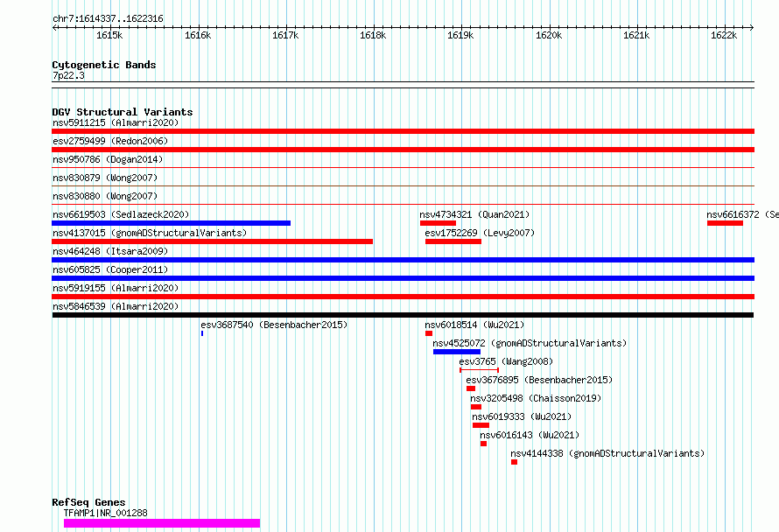Click the 1616k ruler position
Screen dimensions: 779x532
point(198,35)
